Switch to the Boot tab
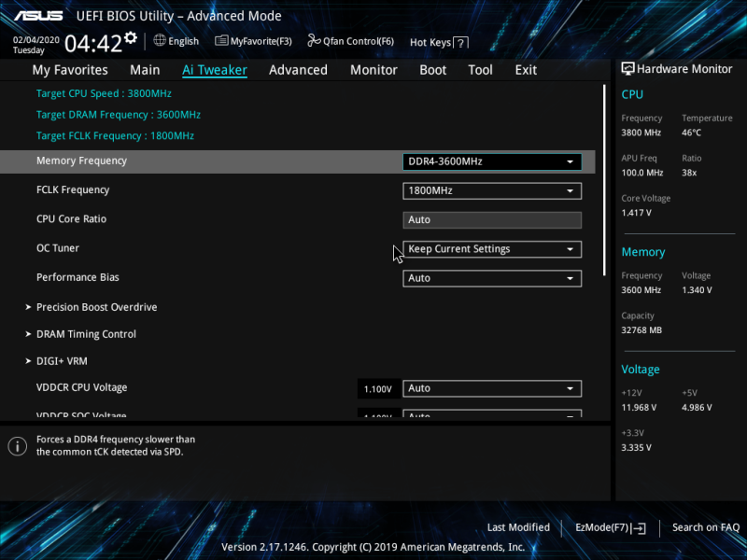 pos(433,70)
